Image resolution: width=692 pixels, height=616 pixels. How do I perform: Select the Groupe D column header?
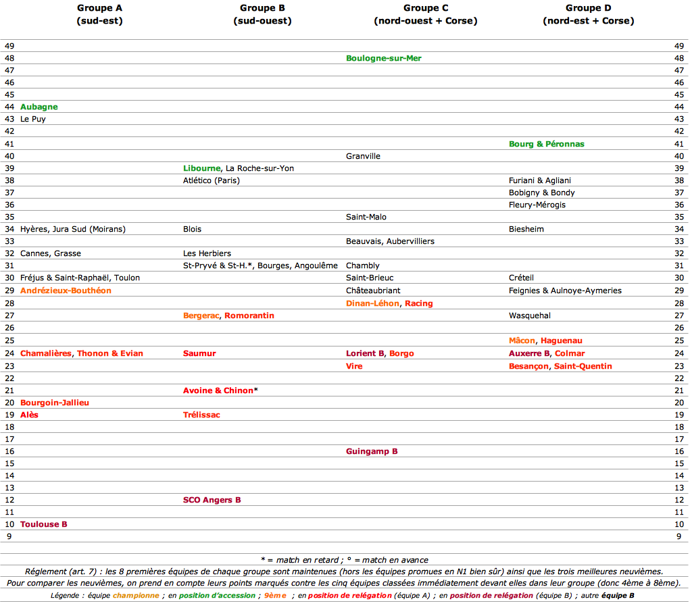pos(589,15)
